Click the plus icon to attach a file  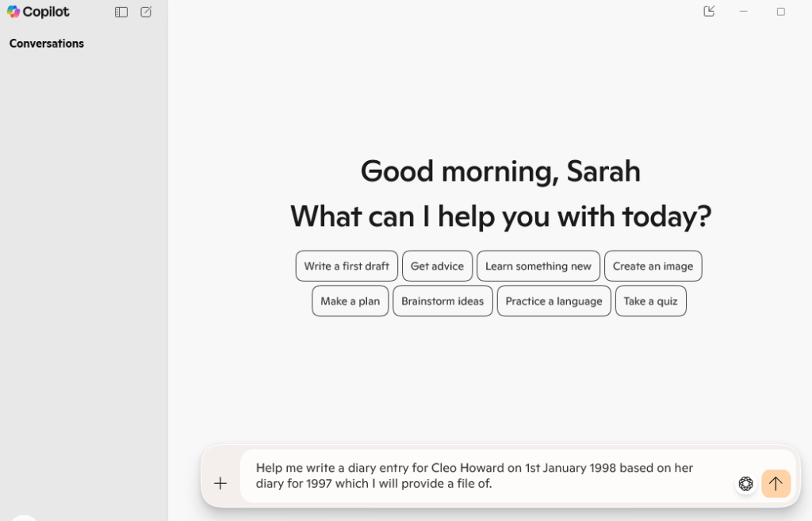point(220,483)
